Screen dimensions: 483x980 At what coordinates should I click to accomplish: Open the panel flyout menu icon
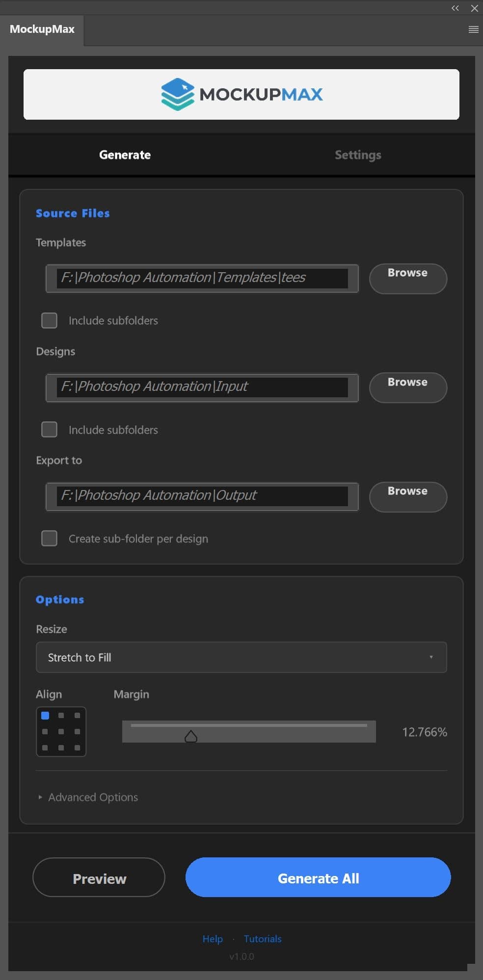[x=473, y=29]
